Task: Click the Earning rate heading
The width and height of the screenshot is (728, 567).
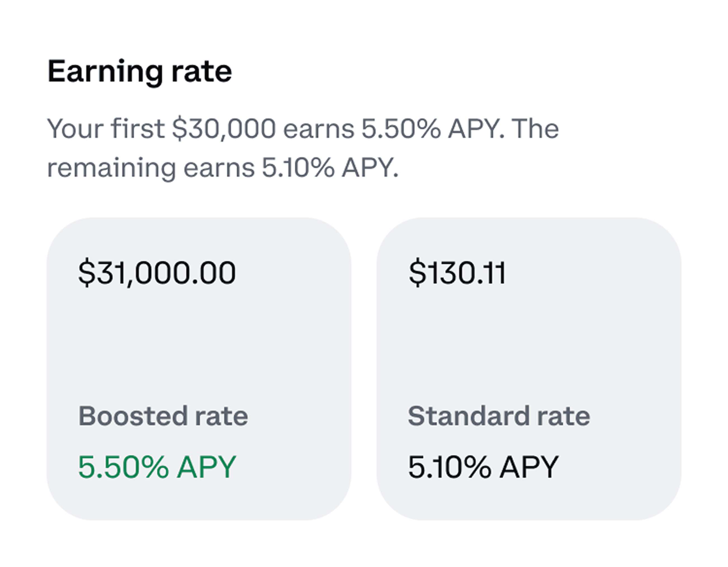Action: pyautogui.click(x=140, y=72)
